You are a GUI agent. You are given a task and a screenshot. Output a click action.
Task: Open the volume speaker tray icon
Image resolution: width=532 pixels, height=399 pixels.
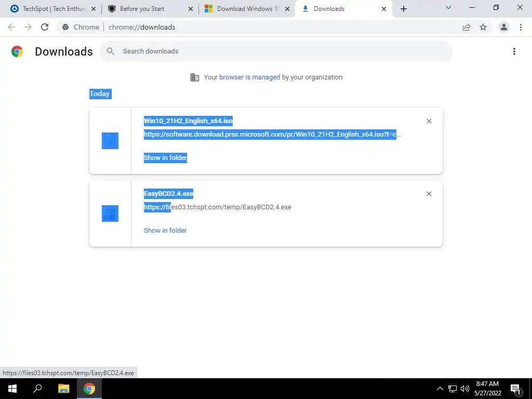pos(465,389)
